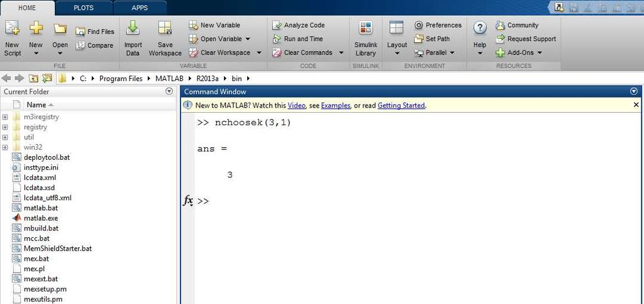
Task: Expand the m3iregistry folder
Action: point(5,117)
